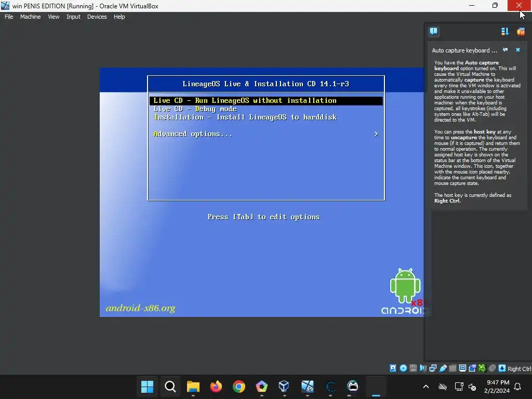Click the USB devices status icon
The image size is (532, 399).
point(443,368)
